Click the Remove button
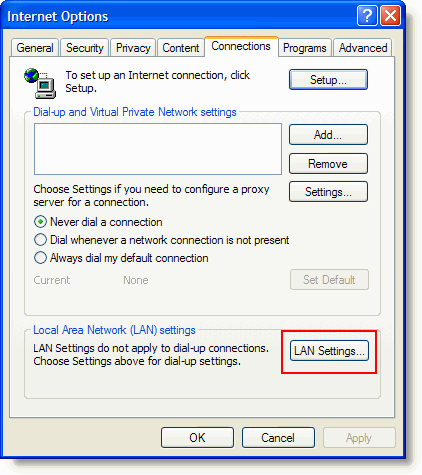422x475 pixels. [328, 164]
